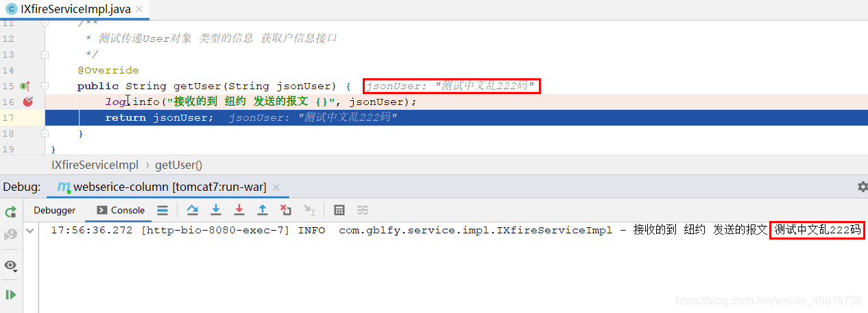This screenshot has height=313, width=868.
Task: Click the log.info statement on line 16
Action: (261, 102)
